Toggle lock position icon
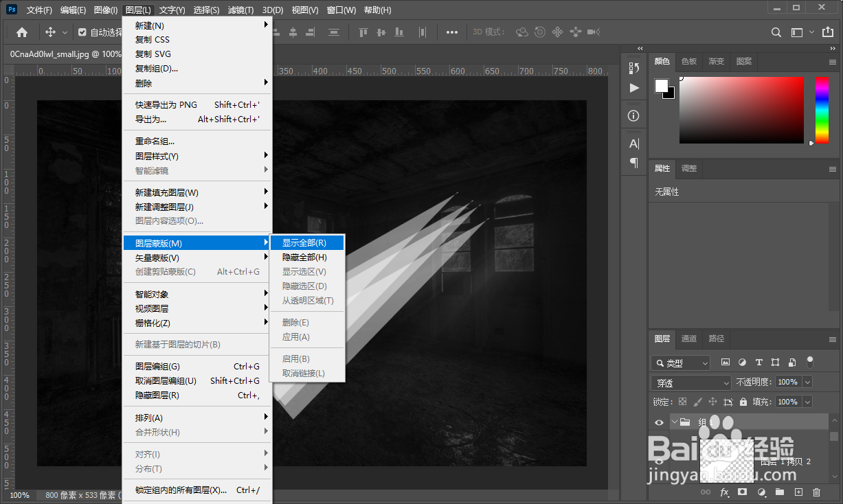 [x=713, y=402]
